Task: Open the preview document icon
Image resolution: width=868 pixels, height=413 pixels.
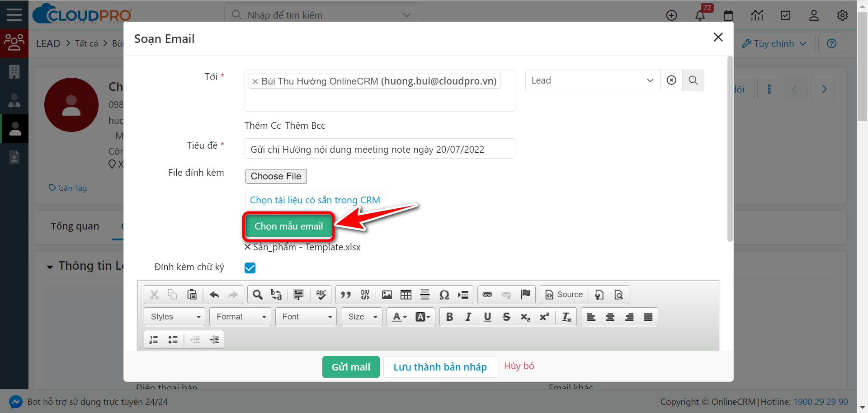Action: 618,295
